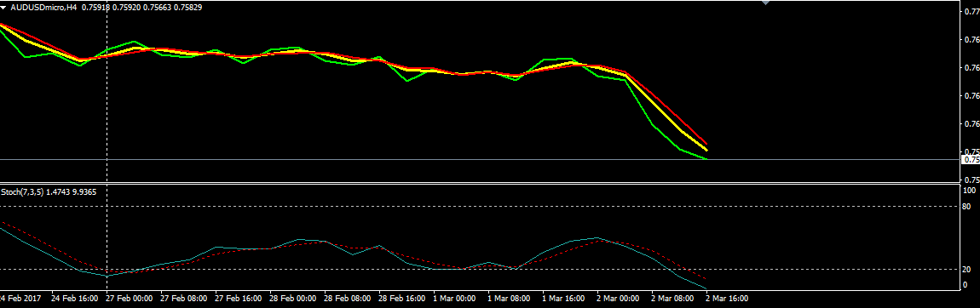The width and height of the screenshot is (980, 308).
Task: Click the 1 Mar 08:00 time label
Action: [x=508, y=298]
